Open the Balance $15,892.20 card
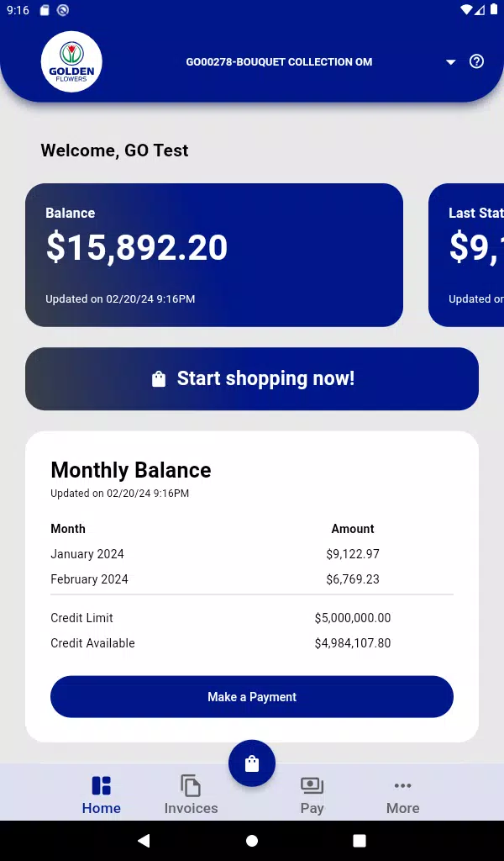504x861 pixels. pos(214,256)
